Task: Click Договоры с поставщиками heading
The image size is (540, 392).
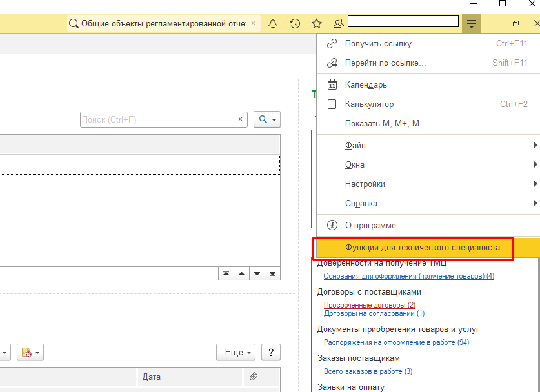Action: click(x=369, y=292)
